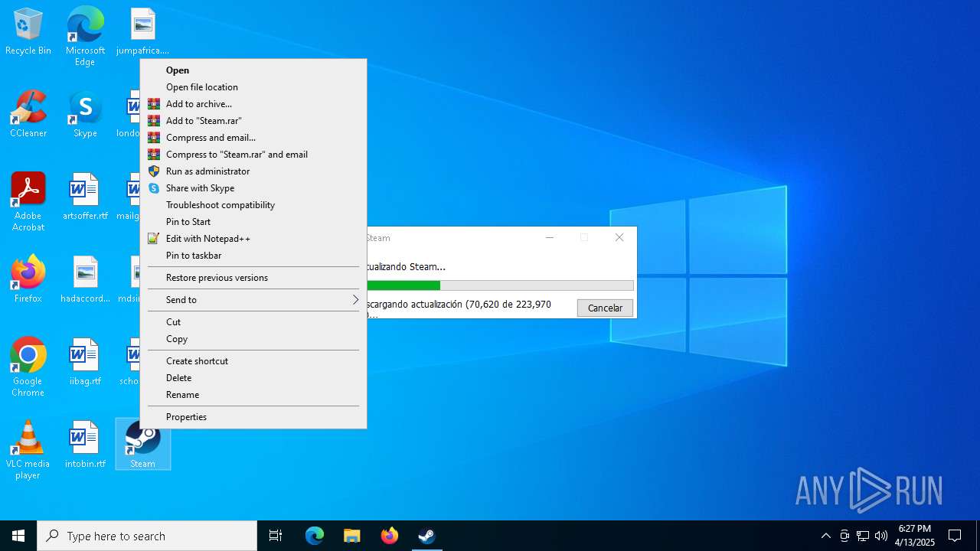Select Add to "Steam.rar"
The height and width of the screenshot is (551, 980).
pyautogui.click(x=253, y=121)
